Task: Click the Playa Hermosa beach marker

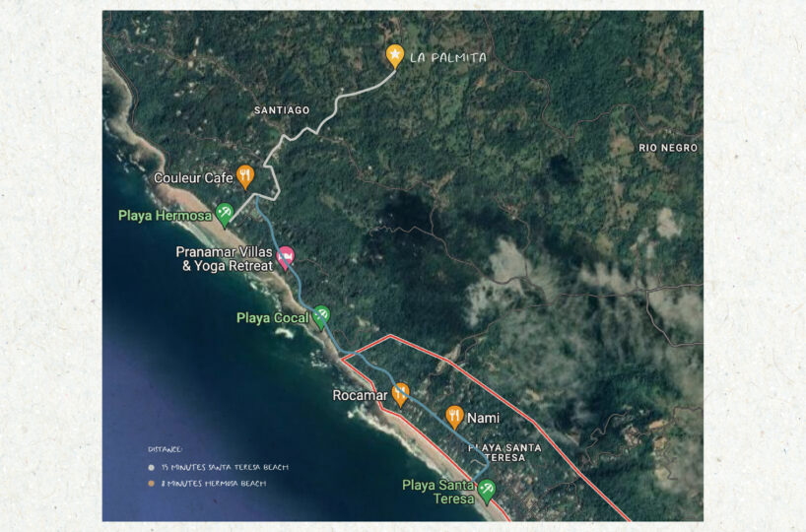Action: pyautogui.click(x=224, y=215)
